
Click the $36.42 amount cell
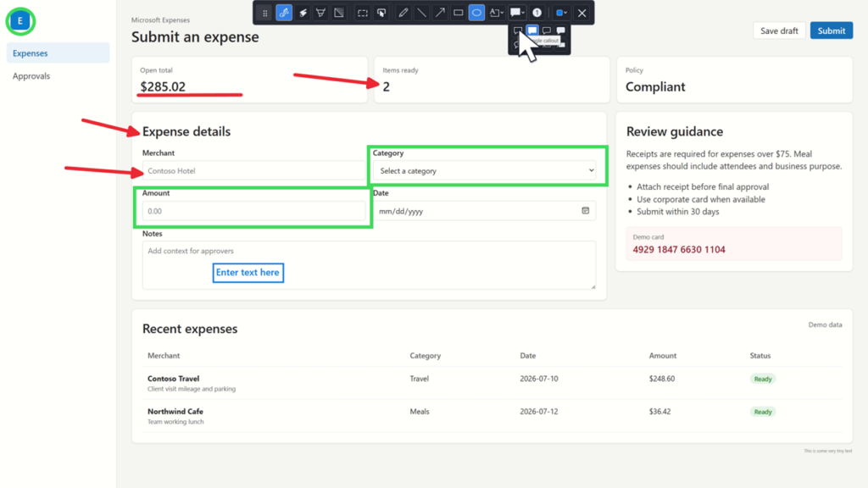pos(659,411)
